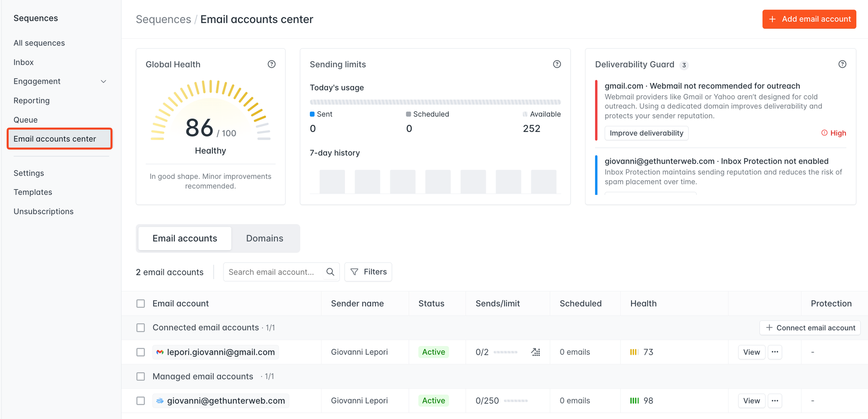Click the Gmail icon beside lepori.giovanni@gmail.com
This screenshot has width=868, height=419.
(x=160, y=352)
